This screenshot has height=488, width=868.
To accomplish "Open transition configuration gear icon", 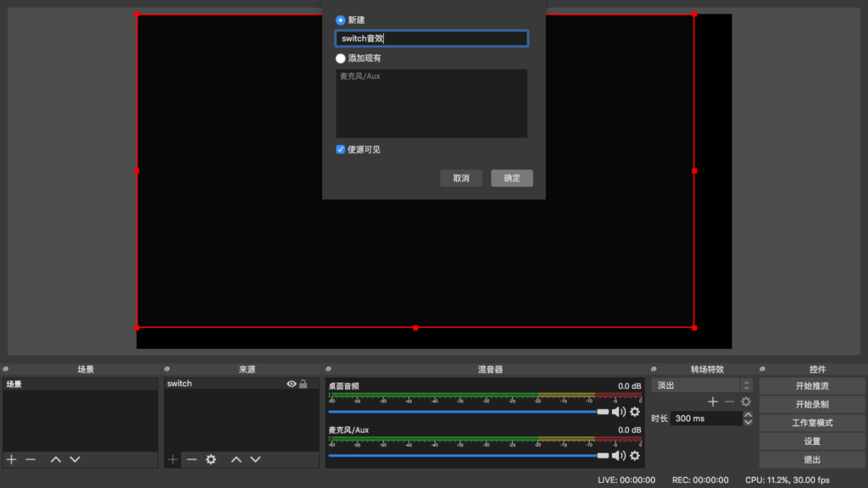I will [x=746, y=402].
